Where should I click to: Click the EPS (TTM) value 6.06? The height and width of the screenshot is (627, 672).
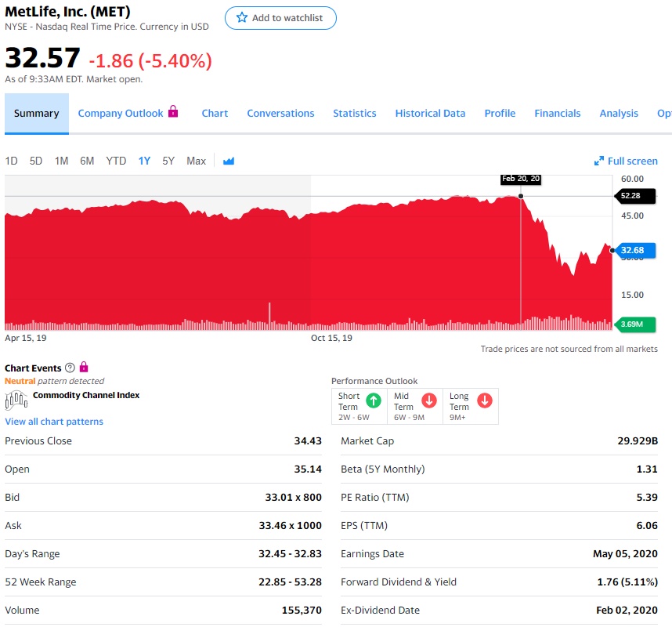(647, 526)
